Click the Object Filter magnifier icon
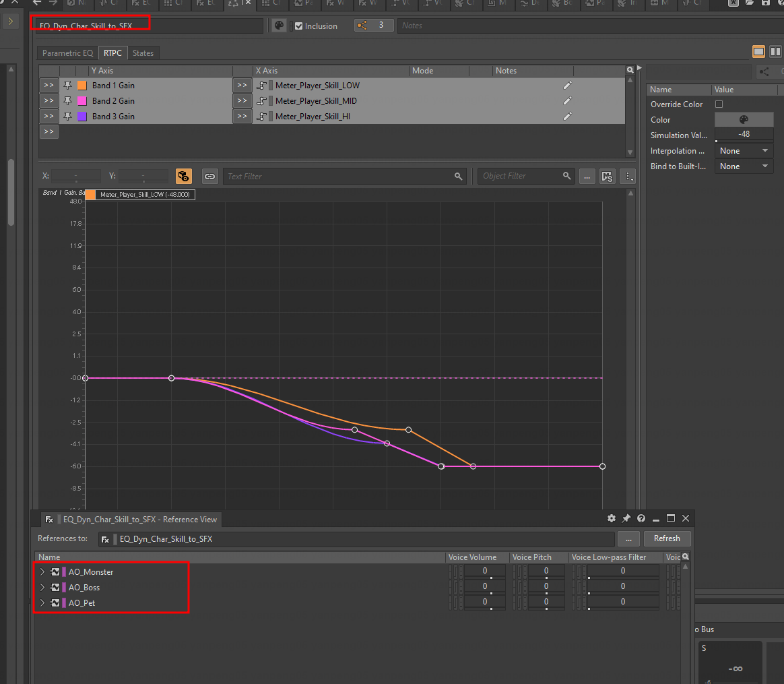 coord(566,176)
